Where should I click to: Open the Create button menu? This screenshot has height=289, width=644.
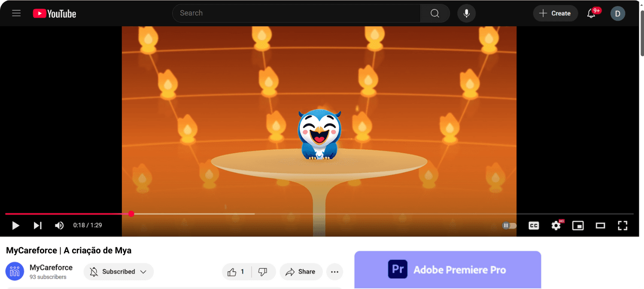click(x=555, y=13)
